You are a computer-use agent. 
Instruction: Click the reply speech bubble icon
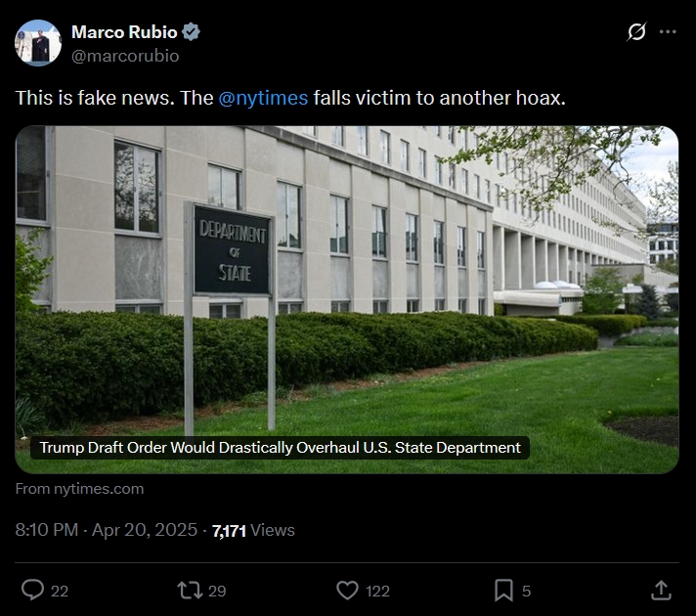click(33, 590)
